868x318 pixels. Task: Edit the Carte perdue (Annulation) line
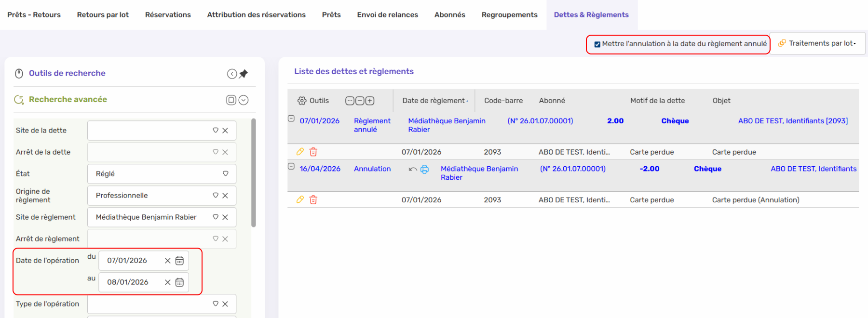pyautogui.click(x=300, y=199)
